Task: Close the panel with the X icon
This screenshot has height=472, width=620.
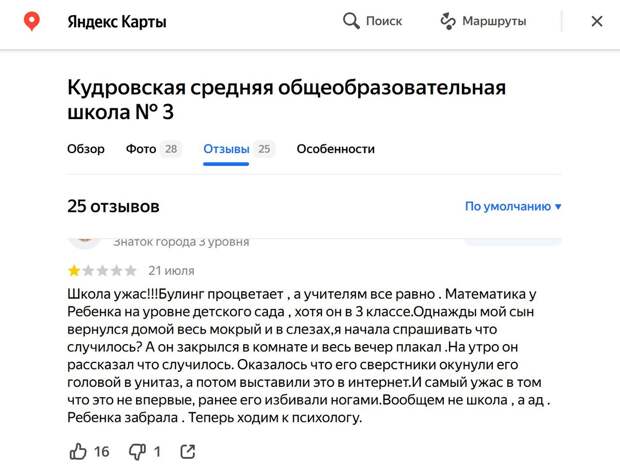Action: point(598,21)
